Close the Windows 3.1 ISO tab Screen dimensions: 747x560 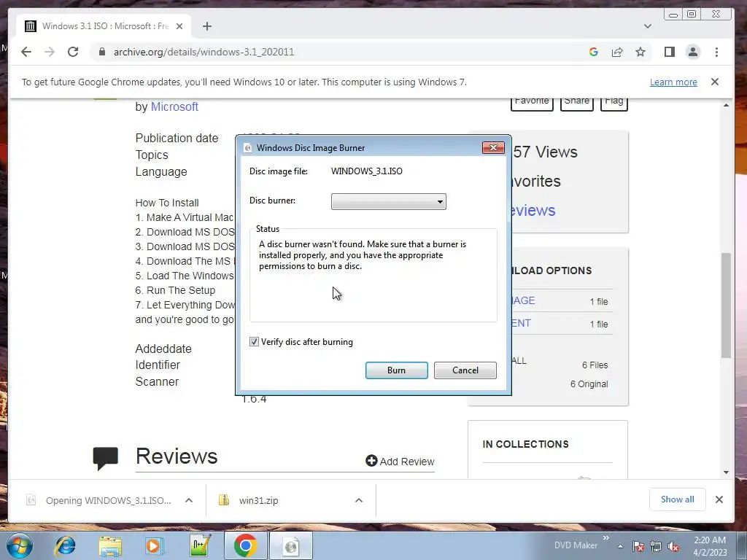[179, 26]
